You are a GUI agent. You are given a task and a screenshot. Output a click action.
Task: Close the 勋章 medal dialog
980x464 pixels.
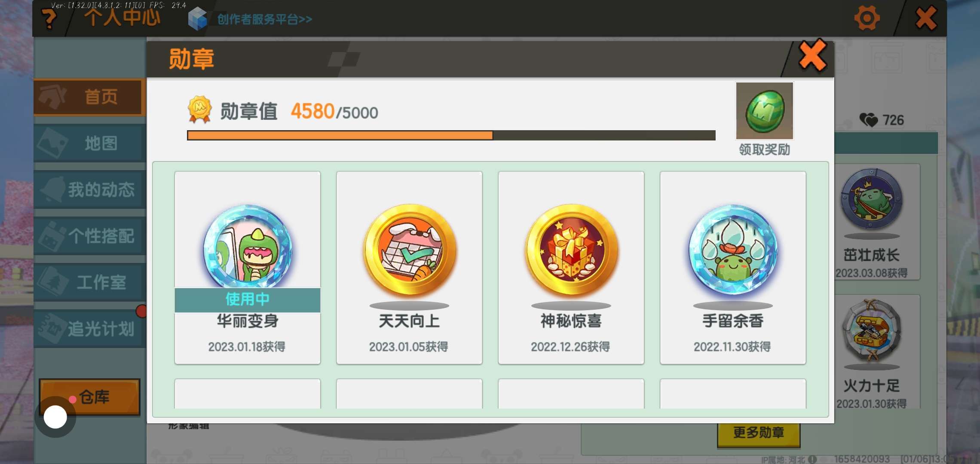point(812,56)
